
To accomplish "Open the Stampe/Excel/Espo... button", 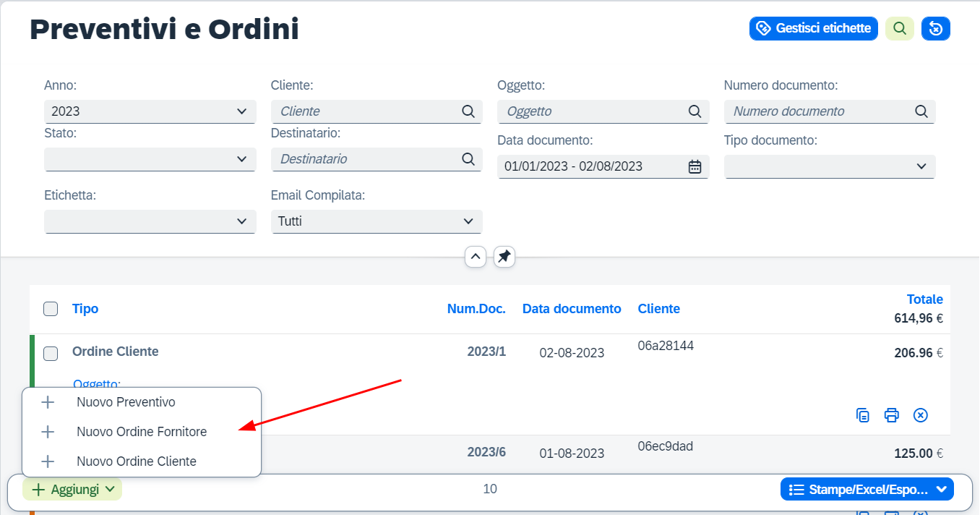I will [x=867, y=490].
